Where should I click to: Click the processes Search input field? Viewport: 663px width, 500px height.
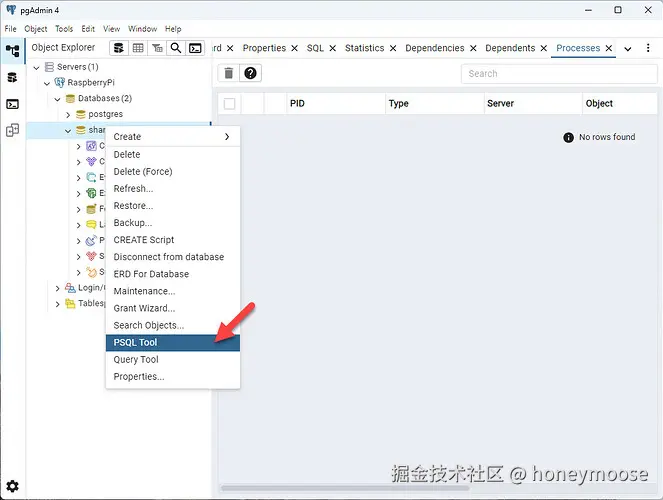coord(559,74)
